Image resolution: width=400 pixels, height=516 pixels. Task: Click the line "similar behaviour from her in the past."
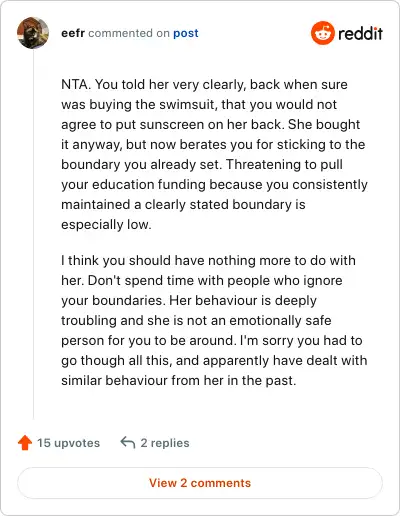[x=179, y=380]
